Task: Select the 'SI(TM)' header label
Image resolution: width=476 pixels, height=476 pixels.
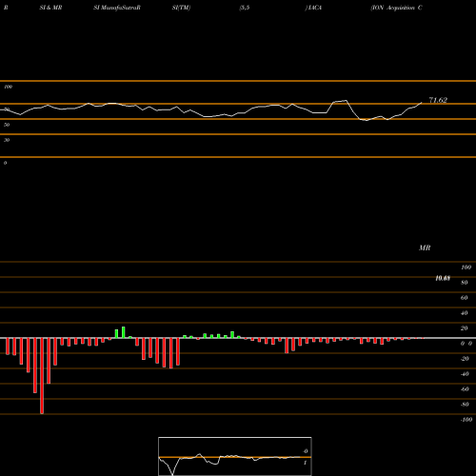Action: [181, 8]
